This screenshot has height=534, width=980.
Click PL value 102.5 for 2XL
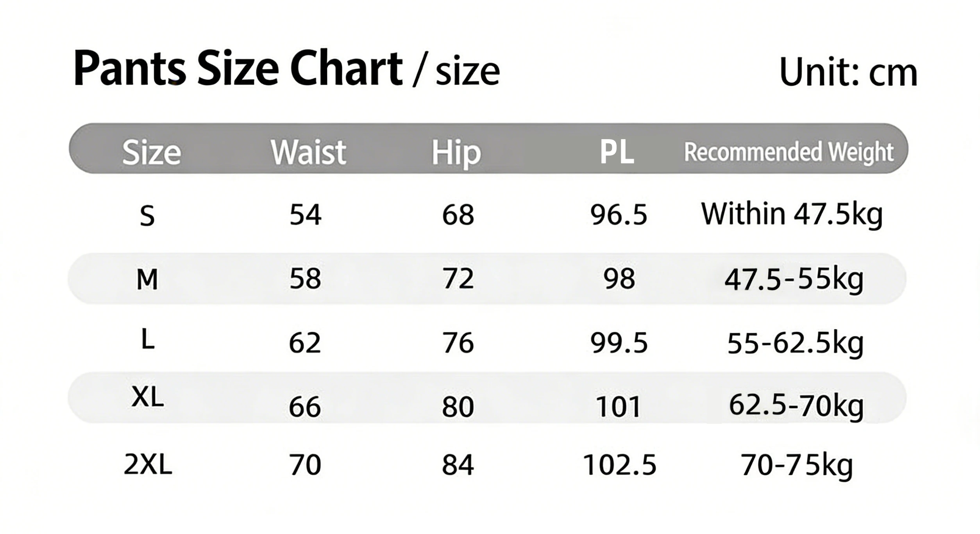619,465
